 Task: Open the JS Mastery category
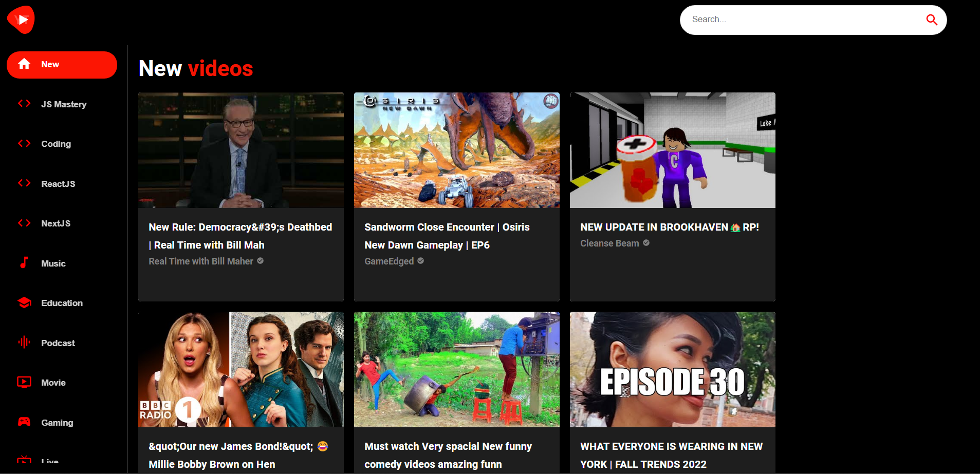point(64,104)
